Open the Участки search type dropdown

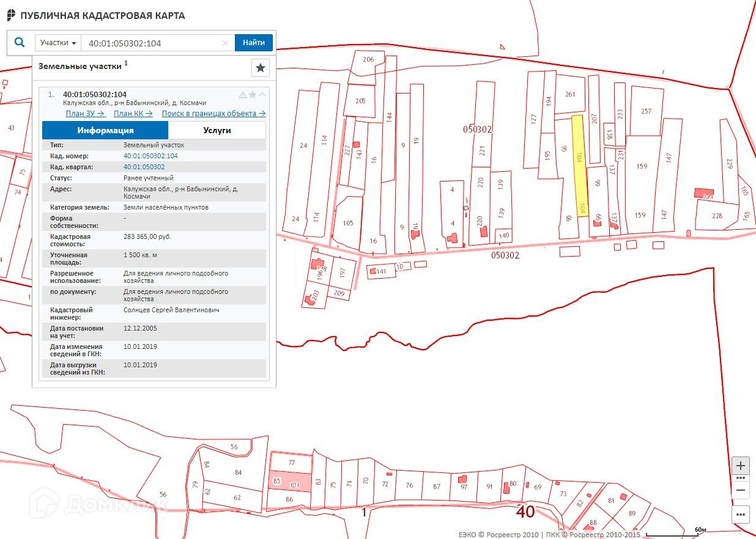(58, 43)
